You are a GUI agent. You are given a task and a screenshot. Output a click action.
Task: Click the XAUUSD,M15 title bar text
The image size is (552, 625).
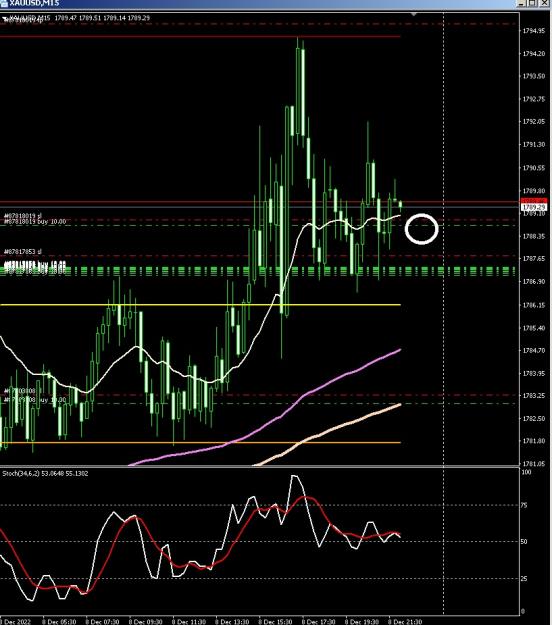click(34, 3)
